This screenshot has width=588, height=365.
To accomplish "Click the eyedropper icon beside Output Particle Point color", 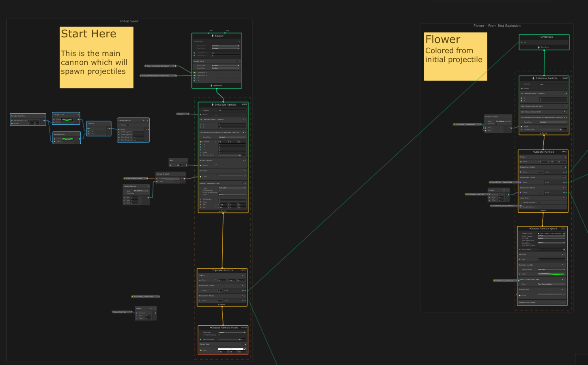I will pos(245,349).
